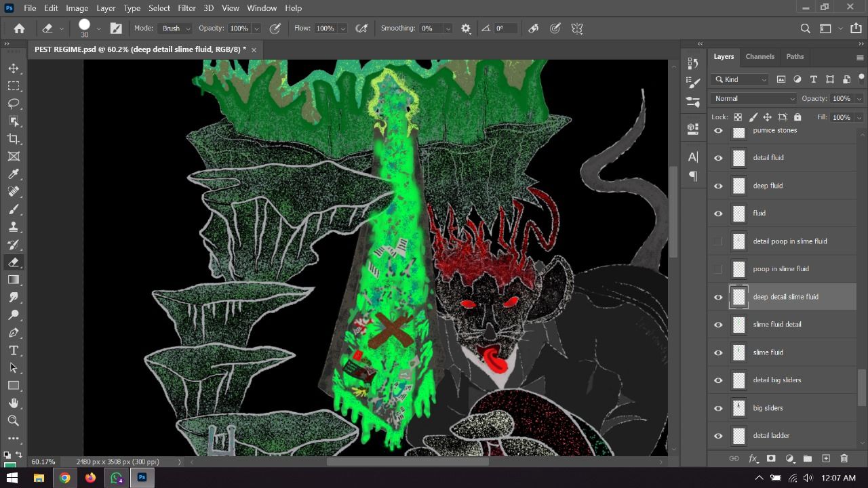
Task: Add a layer mask
Action: click(771, 459)
